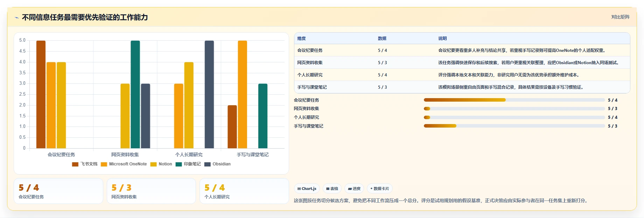Open the 会议纪要任务 data card
Viewport: 644px width, 218px height.
tap(58, 191)
